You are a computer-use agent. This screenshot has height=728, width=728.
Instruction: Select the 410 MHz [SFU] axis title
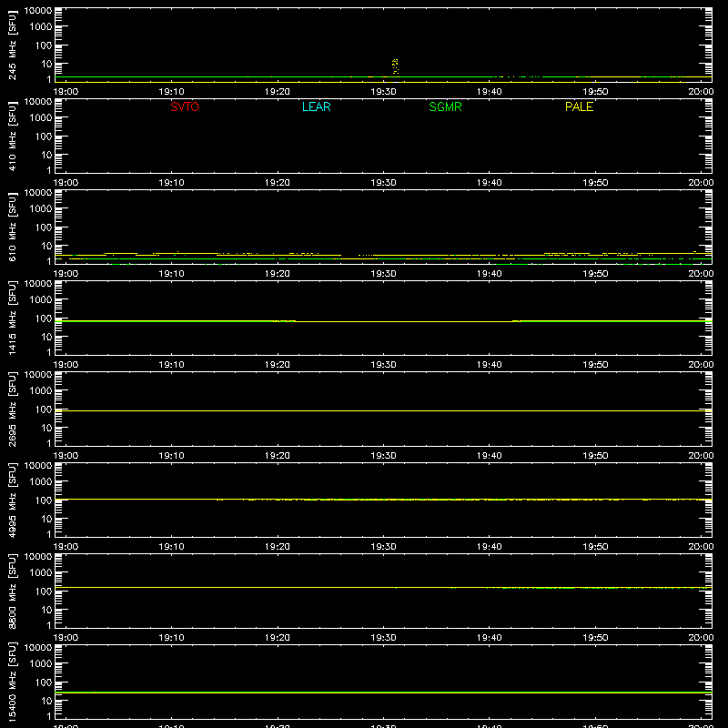point(13,136)
